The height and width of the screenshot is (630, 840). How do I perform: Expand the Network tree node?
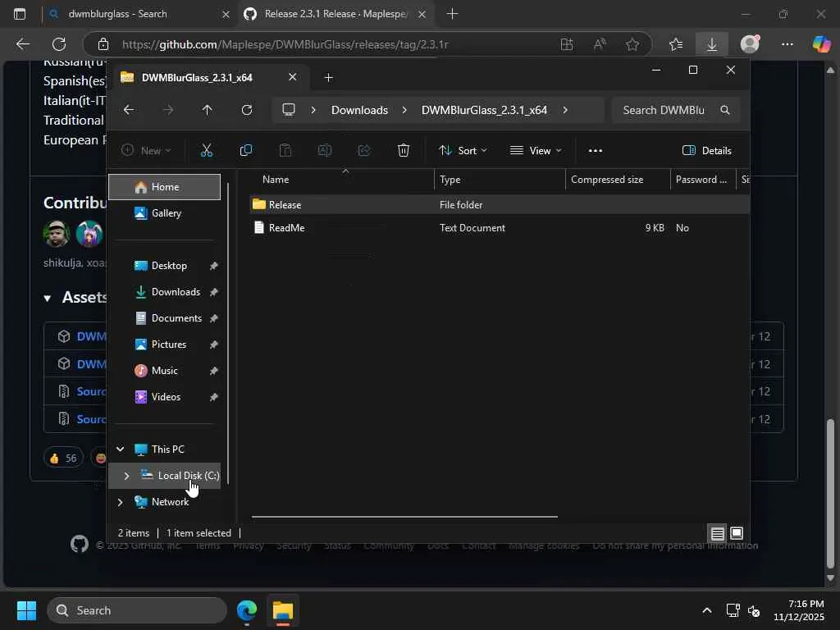[121, 501]
